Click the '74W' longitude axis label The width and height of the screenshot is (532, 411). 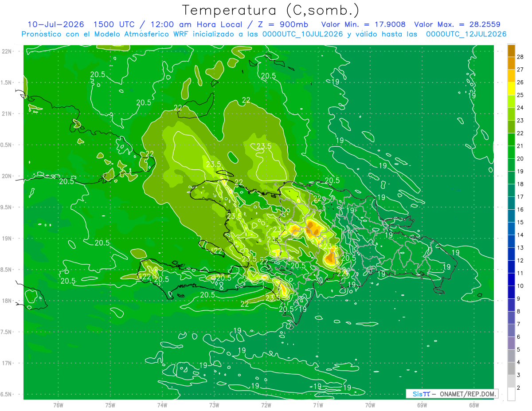click(162, 405)
